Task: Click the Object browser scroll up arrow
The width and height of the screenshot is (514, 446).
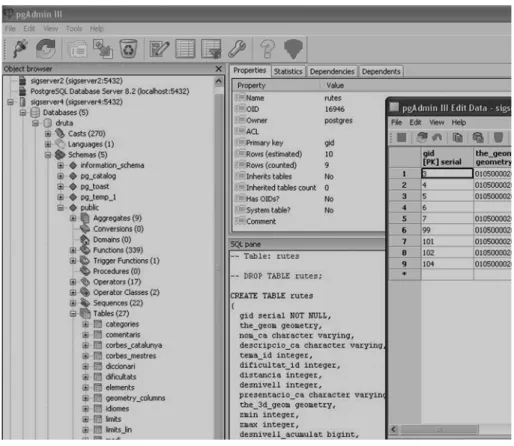Action: [x=219, y=81]
